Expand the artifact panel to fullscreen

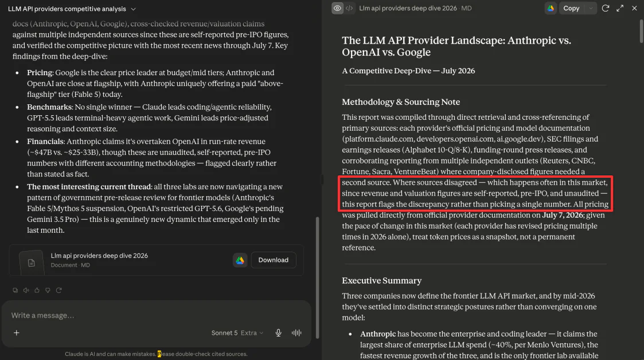point(620,8)
